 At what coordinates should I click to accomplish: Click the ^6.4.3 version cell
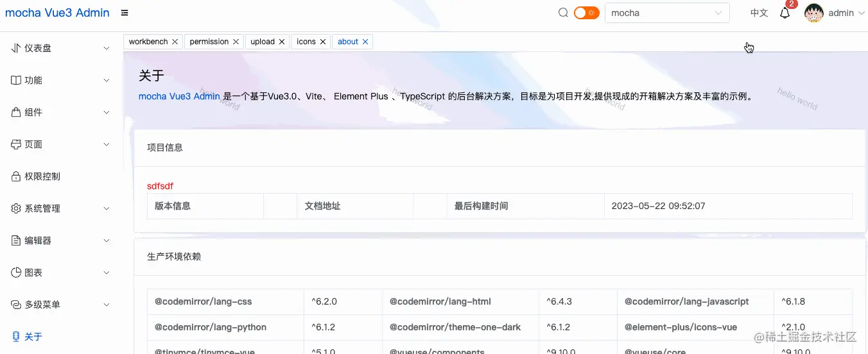click(578, 301)
